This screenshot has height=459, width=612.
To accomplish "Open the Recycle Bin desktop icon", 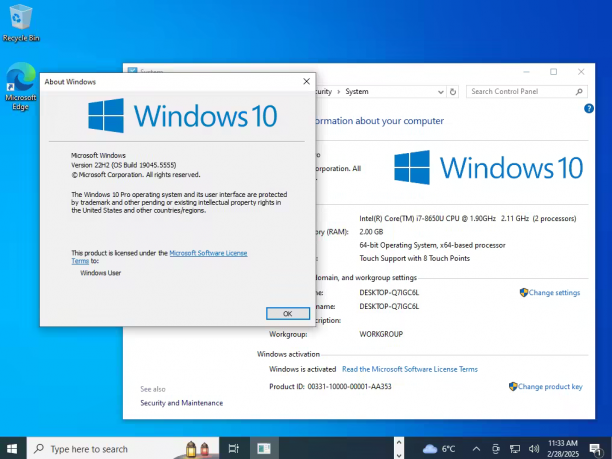I will pos(21,23).
